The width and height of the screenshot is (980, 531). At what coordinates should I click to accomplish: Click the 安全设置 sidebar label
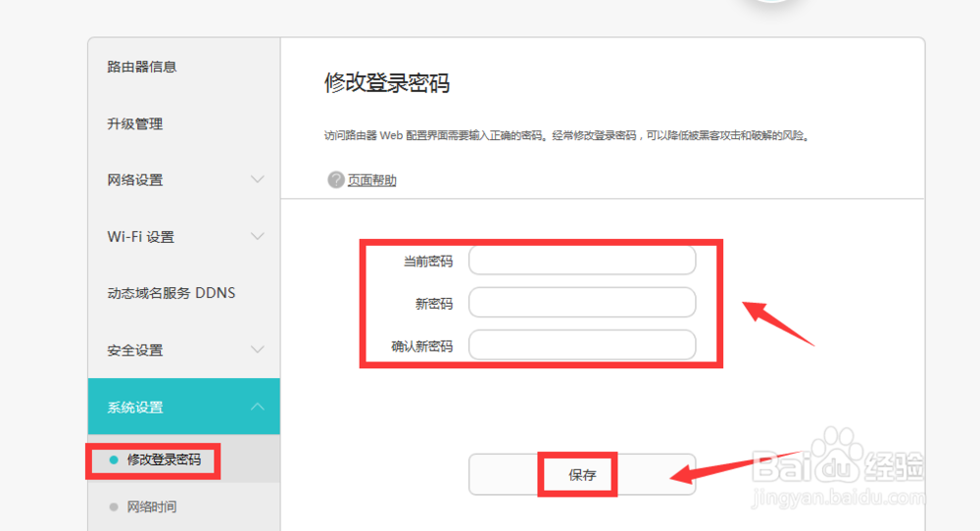(x=135, y=350)
